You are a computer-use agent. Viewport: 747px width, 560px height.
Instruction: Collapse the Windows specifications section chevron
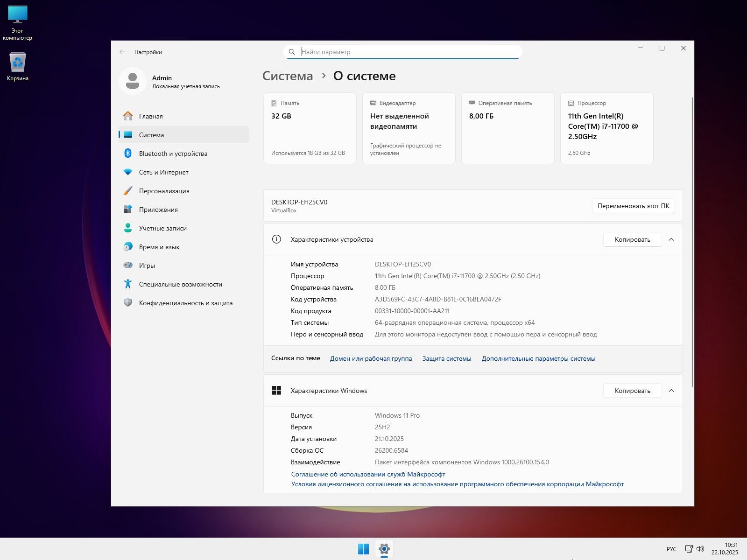(x=671, y=391)
